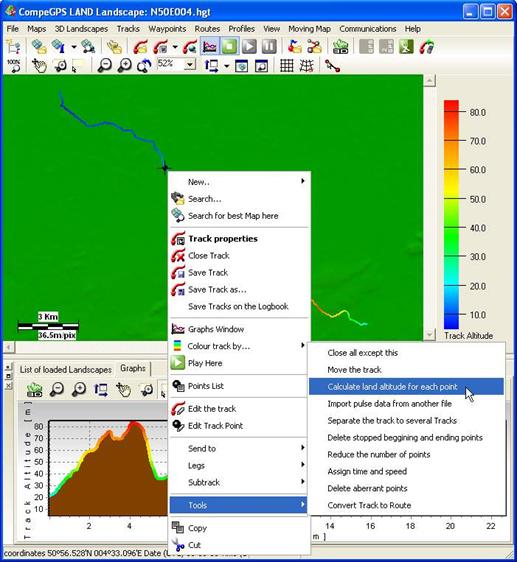Click Play Here in context menu
This screenshot has height=562, width=517.
click(x=239, y=363)
